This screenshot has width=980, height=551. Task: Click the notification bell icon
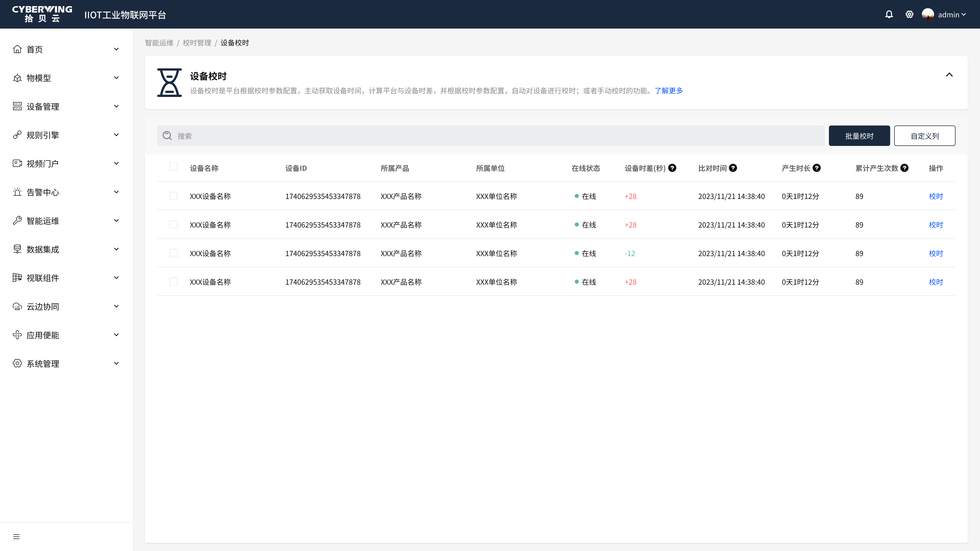coord(889,15)
